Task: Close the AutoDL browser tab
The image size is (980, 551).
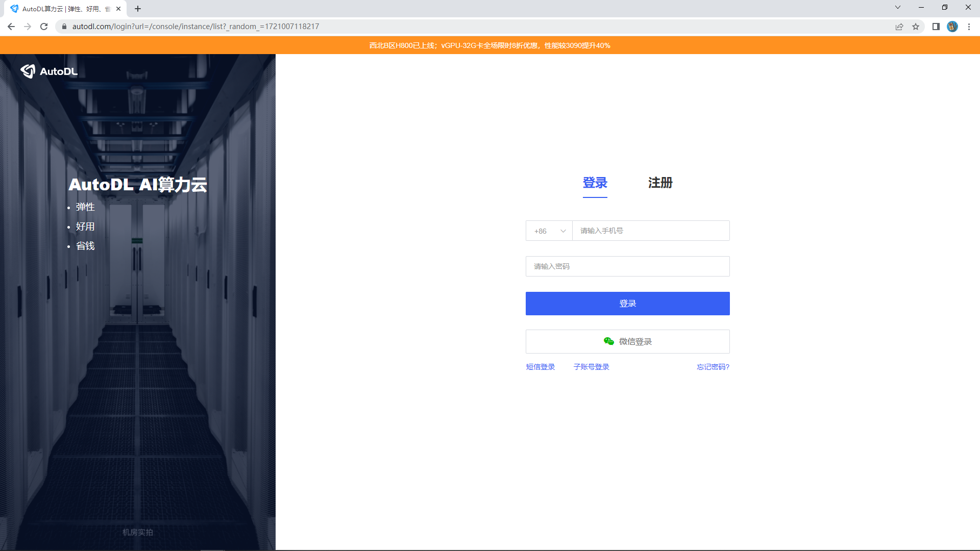Action: (x=118, y=9)
